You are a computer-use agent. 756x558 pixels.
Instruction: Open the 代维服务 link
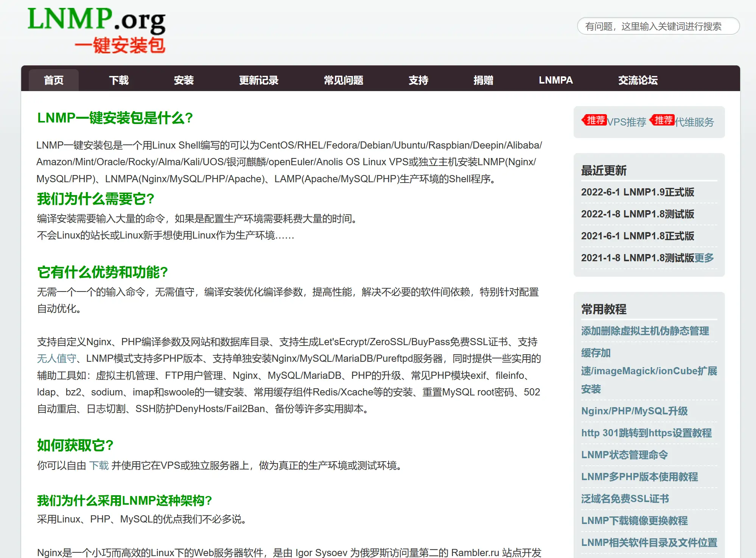point(695,122)
